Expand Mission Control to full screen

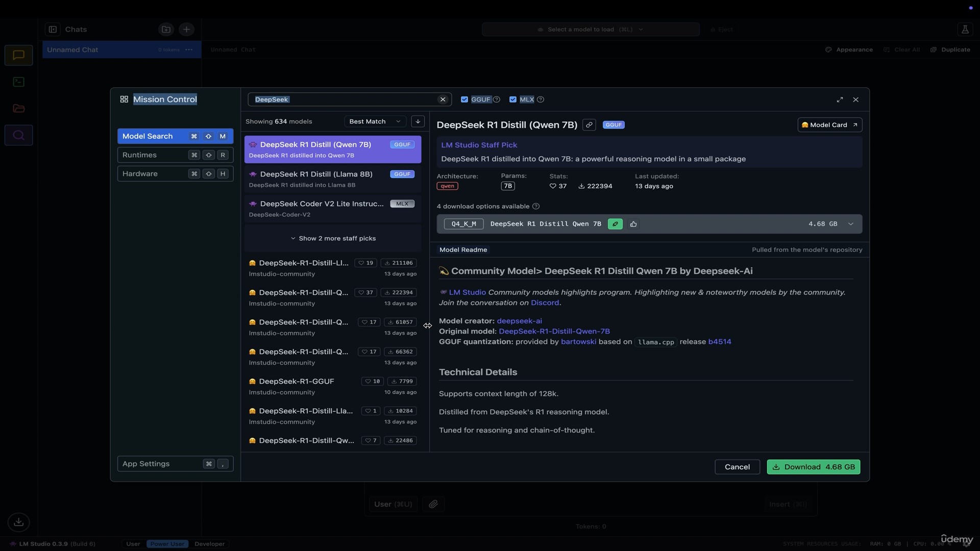click(x=840, y=99)
